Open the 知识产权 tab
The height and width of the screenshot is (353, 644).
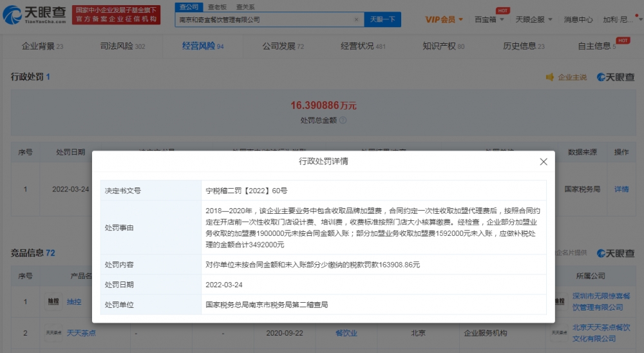pos(444,46)
